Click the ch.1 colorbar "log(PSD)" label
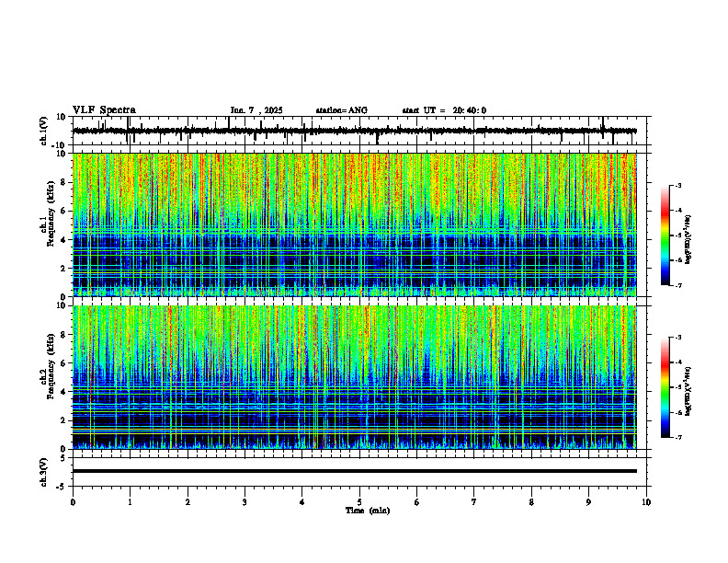Image resolution: width=728 pixels, height=563 pixels. point(688,240)
